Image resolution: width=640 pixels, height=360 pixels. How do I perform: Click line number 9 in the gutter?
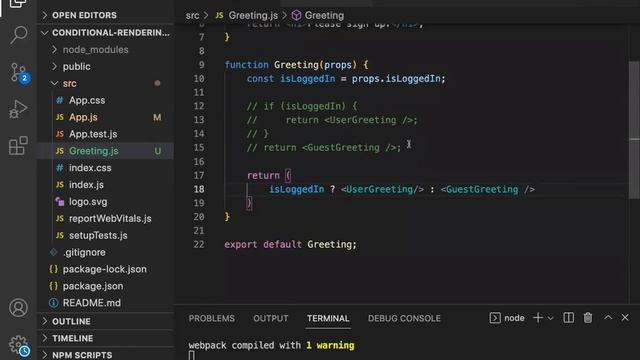pyautogui.click(x=201, y=65)
